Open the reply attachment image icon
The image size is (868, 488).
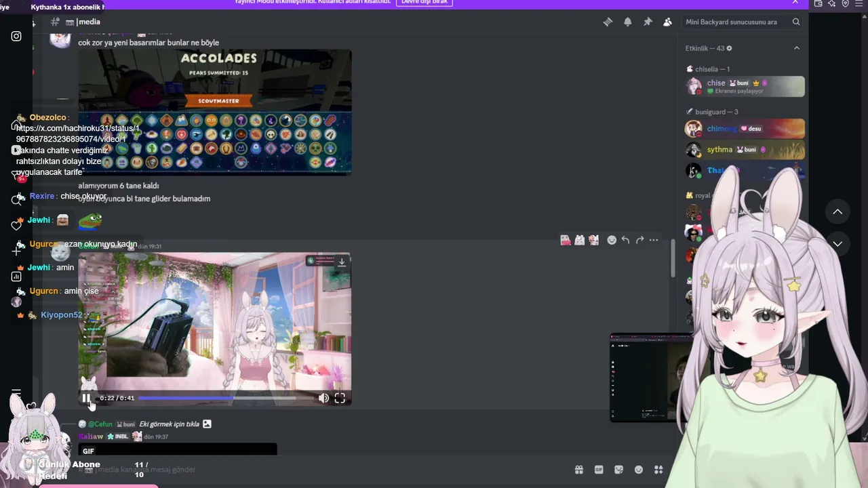pyautogui.click(x=207, y=424)
